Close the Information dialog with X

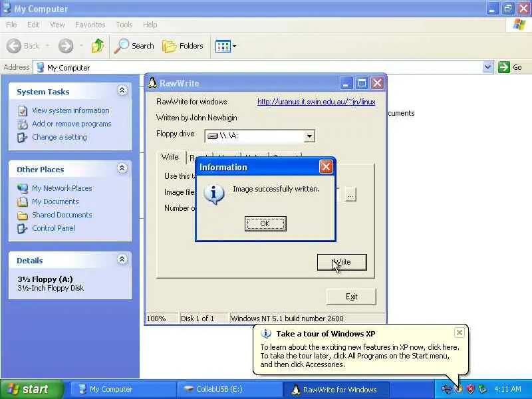[326, 167]
